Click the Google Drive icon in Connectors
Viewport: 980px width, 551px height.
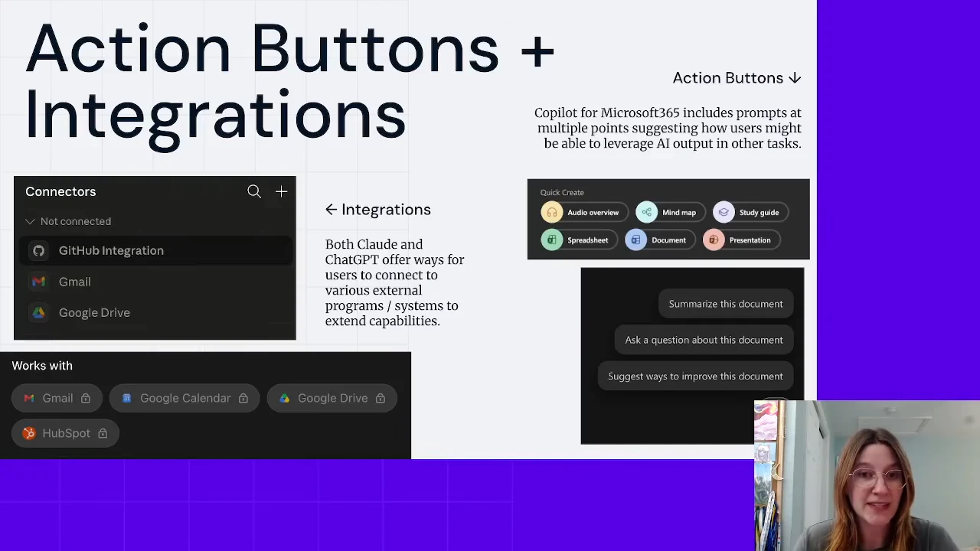click(x=38, y=312)
